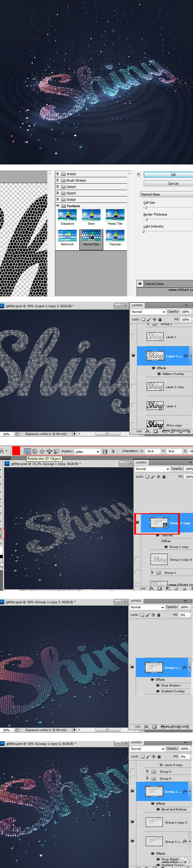Show the Shiny copy layer visibility box
The height and width of the screenshot is (868, 193).
(x=133, y=425)
